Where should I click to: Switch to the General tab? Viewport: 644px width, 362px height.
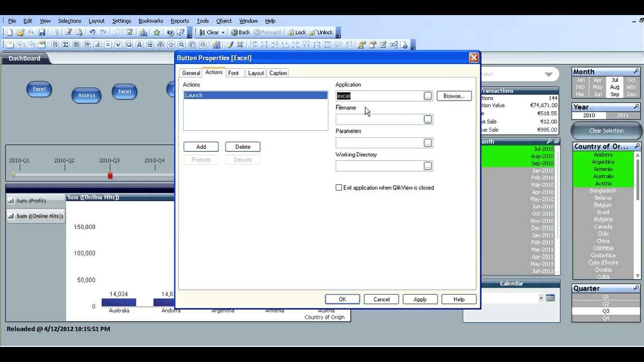(191, 73)
